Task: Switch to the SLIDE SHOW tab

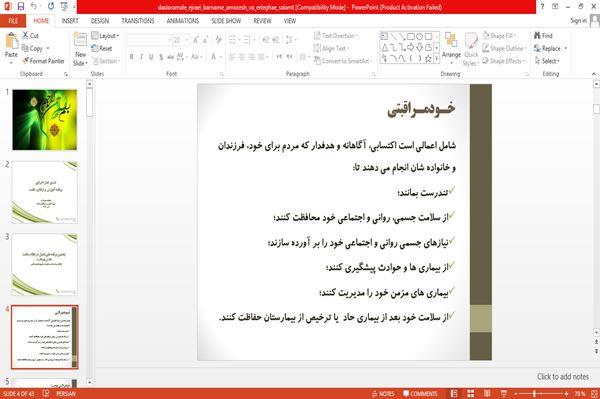Action: [226, 21]
